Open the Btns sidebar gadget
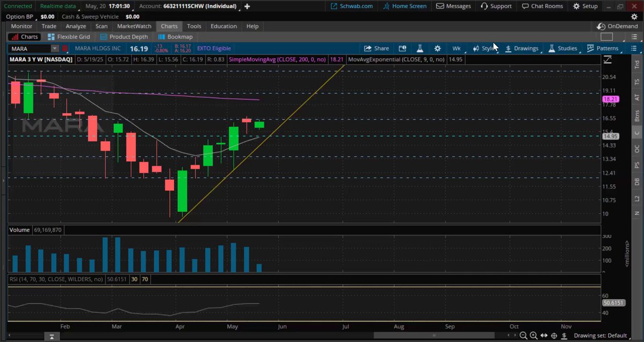Image resolution: width=644 pixels, height=342 pixels. [637, 115]
